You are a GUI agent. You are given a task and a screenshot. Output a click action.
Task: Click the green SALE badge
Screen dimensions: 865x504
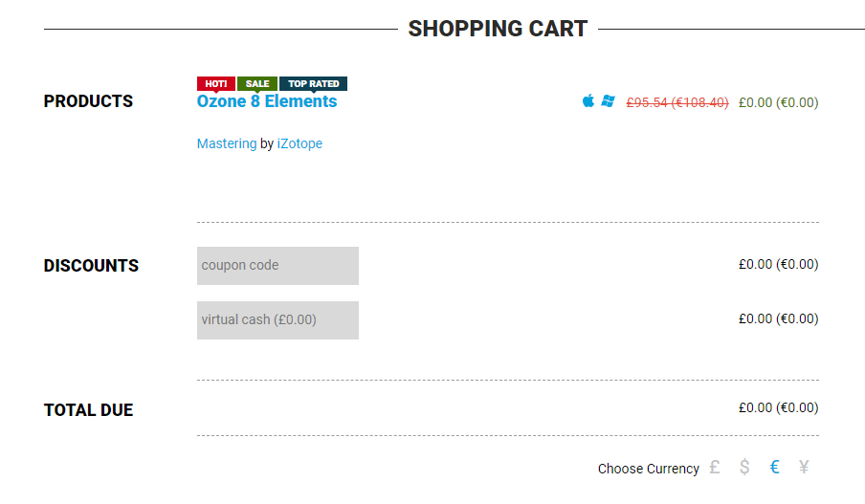[257, 84]
